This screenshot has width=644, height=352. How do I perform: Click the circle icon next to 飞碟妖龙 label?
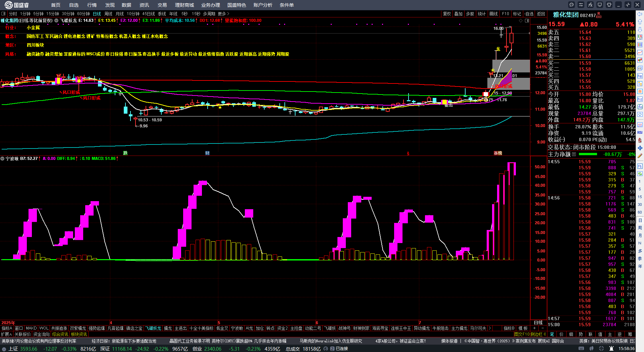(56, 20)
